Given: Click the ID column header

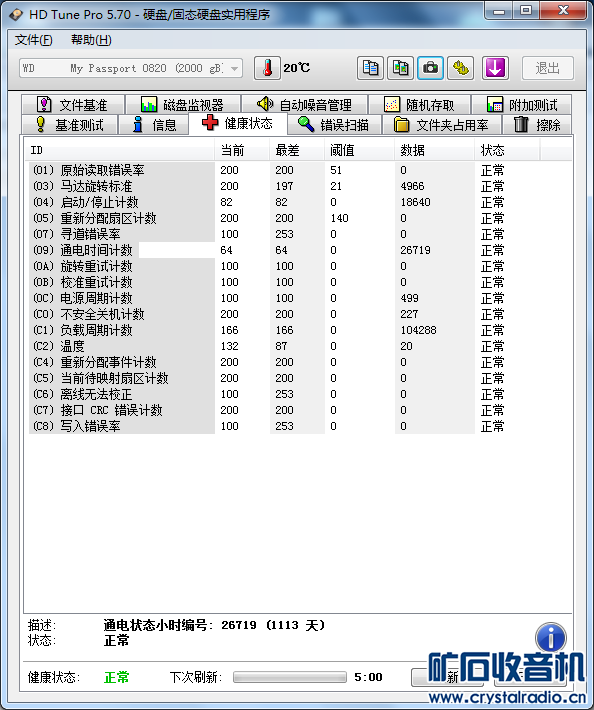Looking at the screenshot, I should point(120,150).
